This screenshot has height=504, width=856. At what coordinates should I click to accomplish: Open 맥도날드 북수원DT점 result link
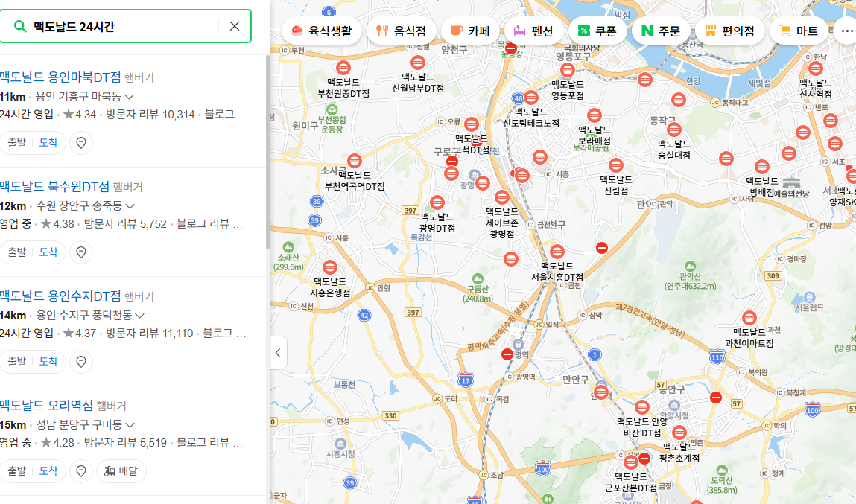pyautogui.click(x=54, y=187)
